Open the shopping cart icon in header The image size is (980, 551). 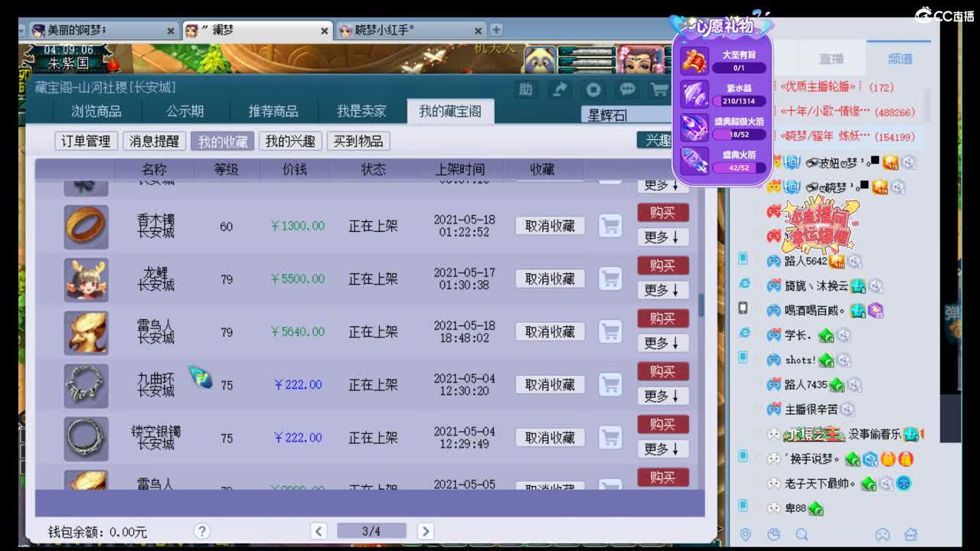click(x=659, y=90)
